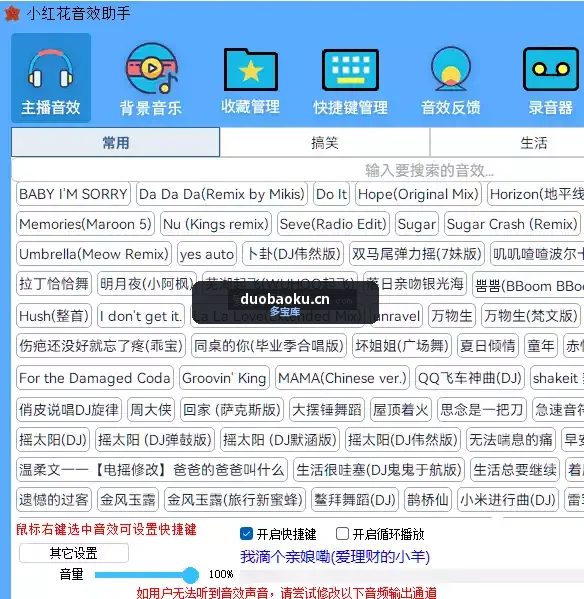Play 摇太阳(DJ) sound effect
Viewport: 584px width, 599px height.
[53, 439]
